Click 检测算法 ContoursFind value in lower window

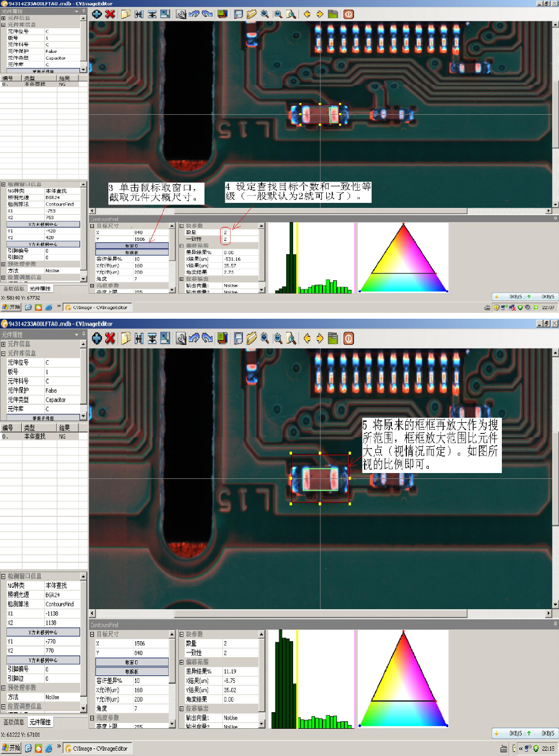pos(62,604)
